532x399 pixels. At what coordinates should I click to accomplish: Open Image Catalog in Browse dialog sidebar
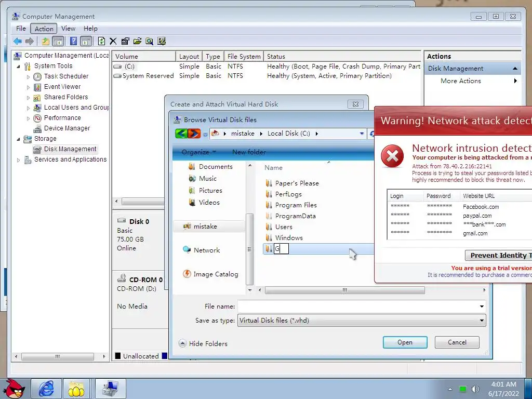coord(210,274)
